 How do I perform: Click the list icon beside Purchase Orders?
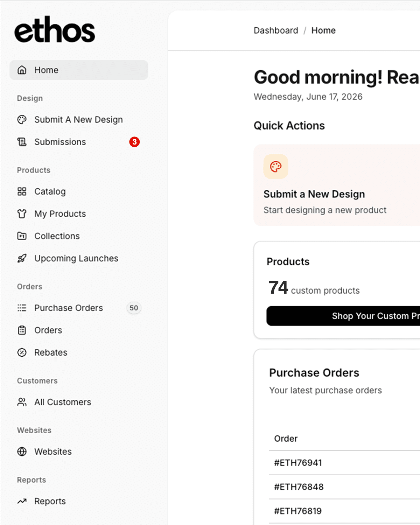[x=22, y=308]
